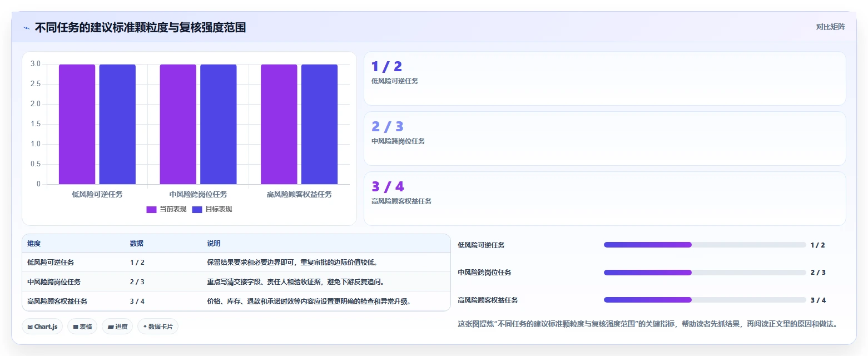Click the 对比矩阵 label in header
This screenshot has width=868, height=356.
830,27
